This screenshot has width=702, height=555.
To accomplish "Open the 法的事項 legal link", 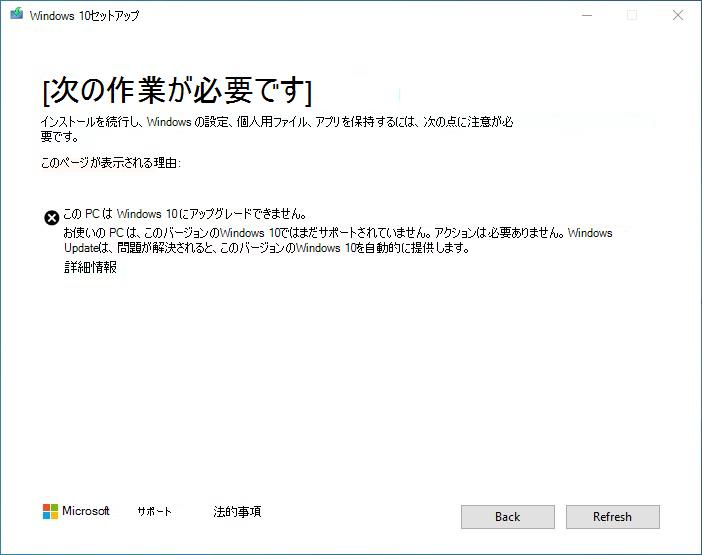I will (237, 511).
